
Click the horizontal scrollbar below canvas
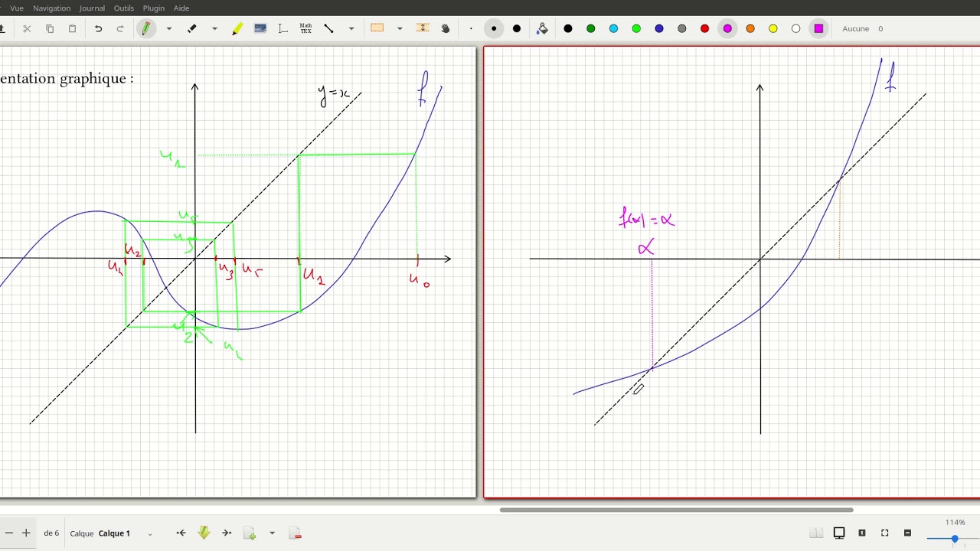point(676,510)
